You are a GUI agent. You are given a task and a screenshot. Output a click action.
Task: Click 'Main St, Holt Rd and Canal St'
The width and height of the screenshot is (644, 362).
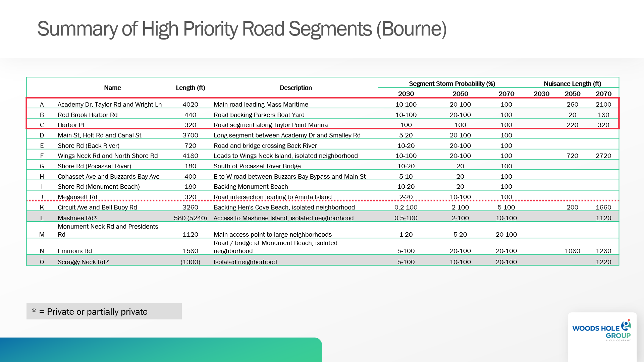[x=100, y=135]
